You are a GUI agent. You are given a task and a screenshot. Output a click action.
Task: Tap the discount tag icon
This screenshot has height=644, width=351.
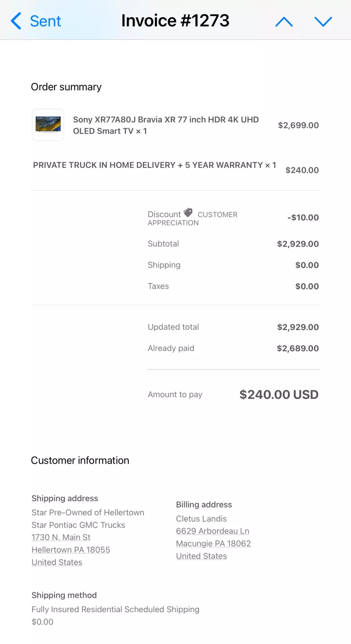[x=188, y=213]
